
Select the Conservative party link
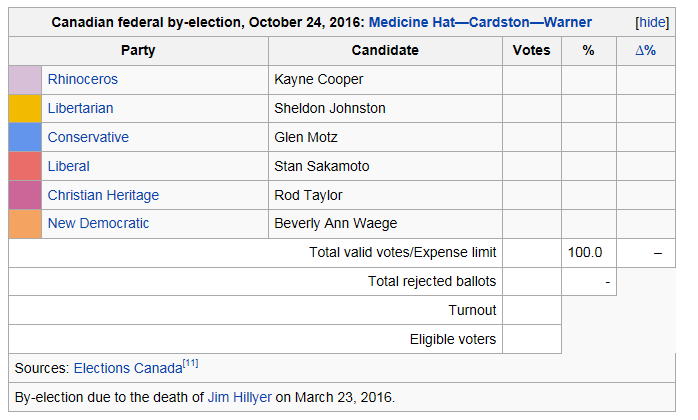point(88,137)
